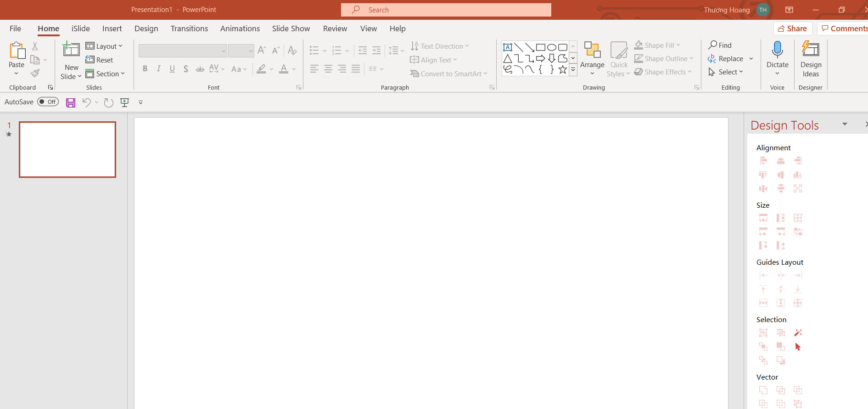Image resolution: width=868 pixels, height=409 pixels.
Task: Open the Ribbon Display Options icon
Action: tap(789, 10)
